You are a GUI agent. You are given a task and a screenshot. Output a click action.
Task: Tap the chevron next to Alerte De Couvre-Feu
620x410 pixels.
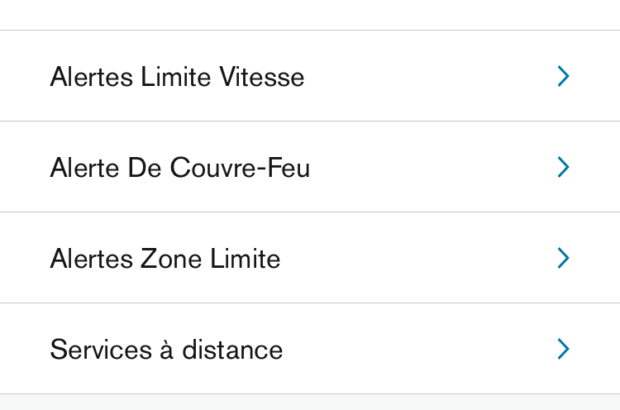tap(563, 167)
